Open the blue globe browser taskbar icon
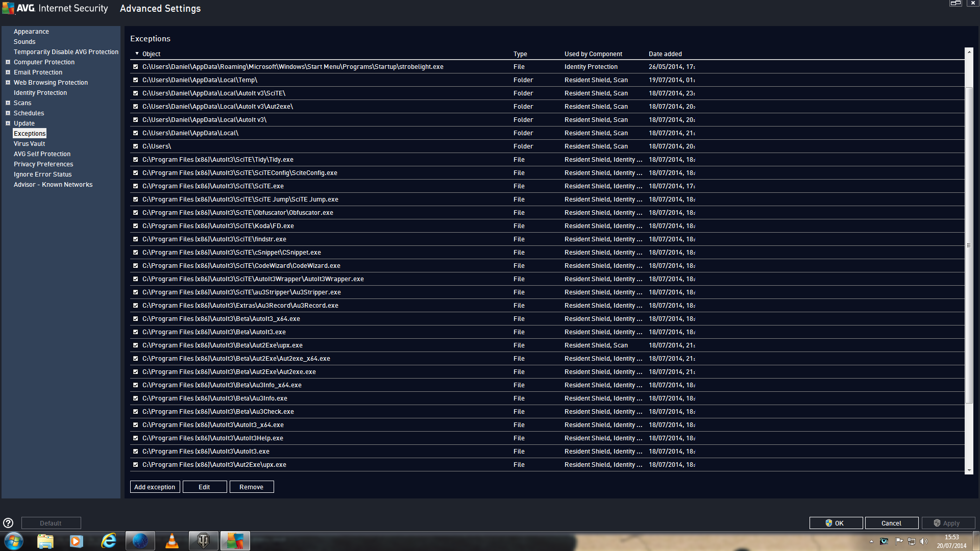This screenshot has width=980, height=551. [x=140, y=541]
